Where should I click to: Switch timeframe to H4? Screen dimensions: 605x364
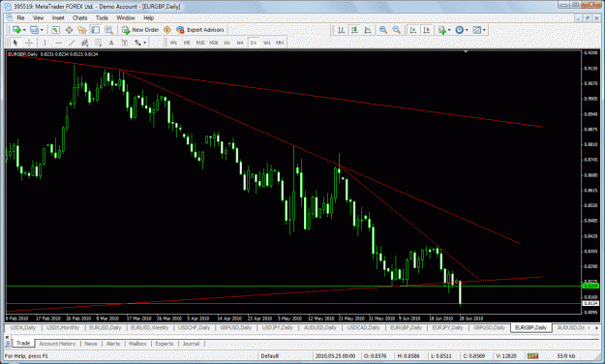click(x=240, y=43)
